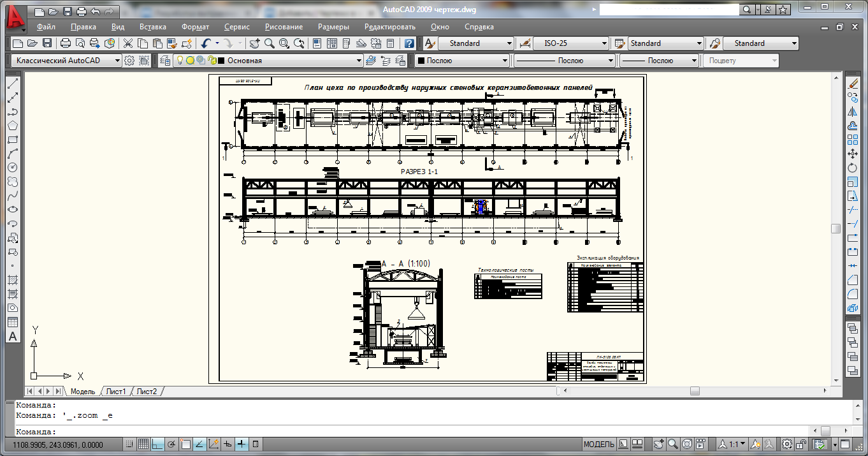Click the Undo arrow icon in the standard toolbar

click(206, 43)
